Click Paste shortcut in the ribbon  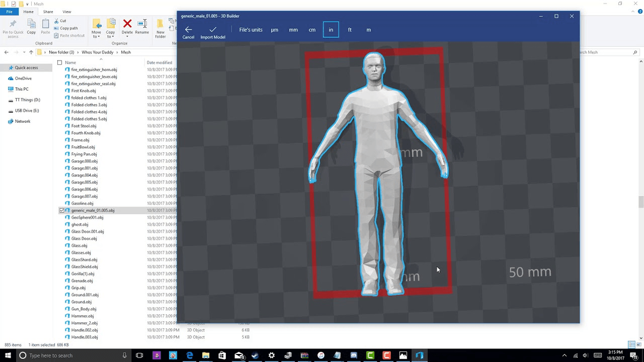coord(70,35)
